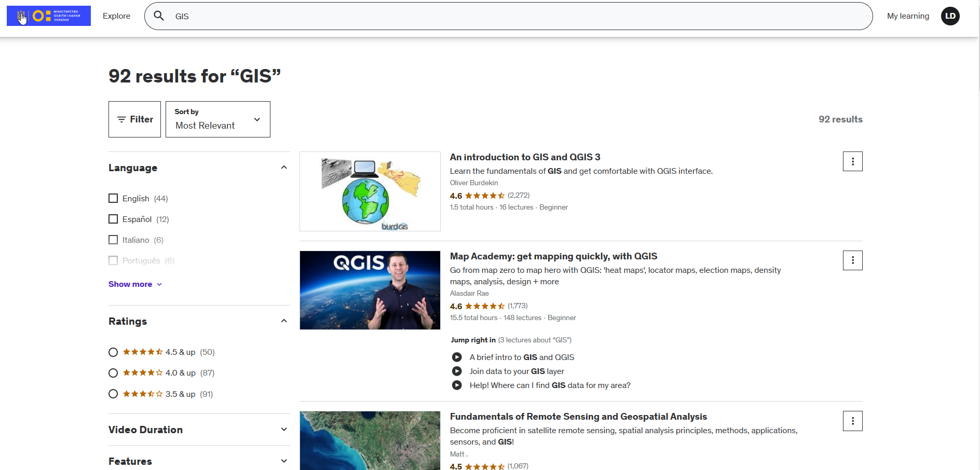Click instructor name Alasdair Rae
Viewport: 980px width, 470px height.
click(469, 294)
